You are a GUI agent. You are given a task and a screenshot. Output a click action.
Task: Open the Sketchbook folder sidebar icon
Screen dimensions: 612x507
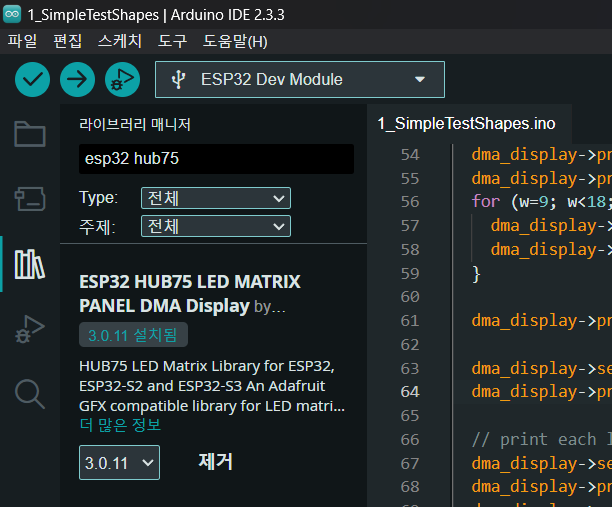[30, 134]
